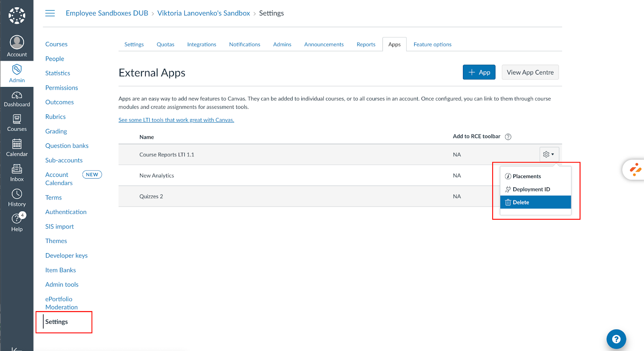Click the RCE toolbar help question icon
This screenshot has width=644, height=351.
pyautogui.click(x=508, y=137)
